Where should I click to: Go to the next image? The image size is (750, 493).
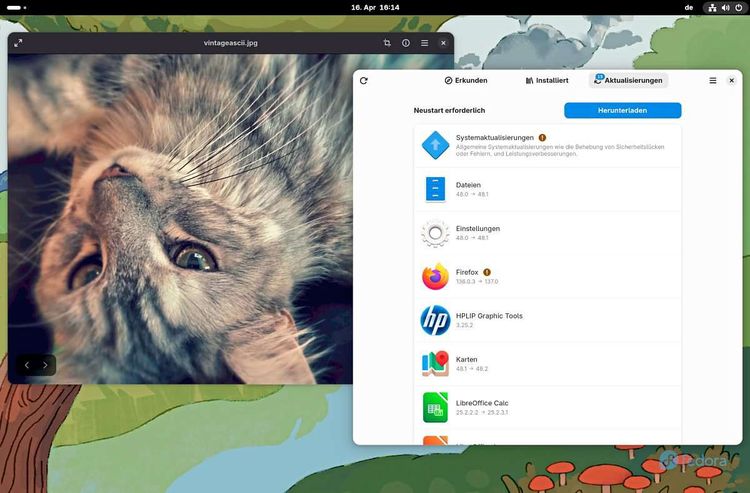[45, 365]
